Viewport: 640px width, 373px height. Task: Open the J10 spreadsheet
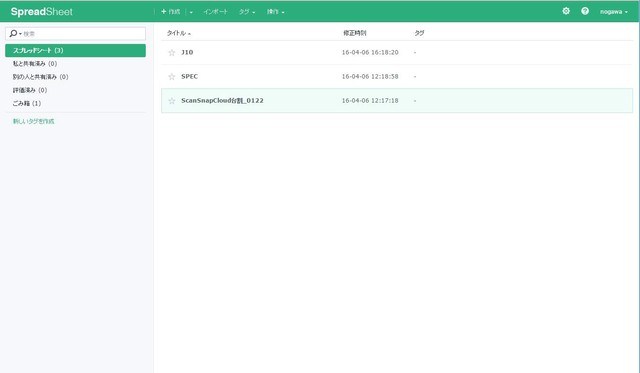click(187, 52)
